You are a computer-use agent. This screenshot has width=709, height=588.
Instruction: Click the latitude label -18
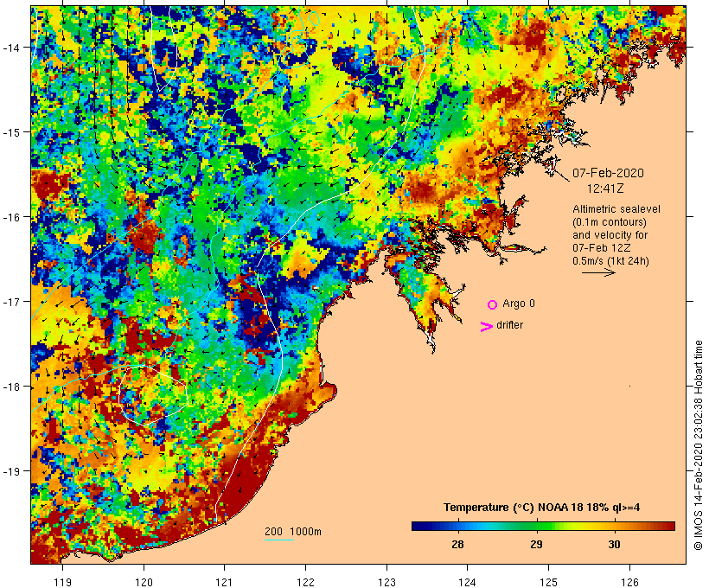tap(10, 387)
